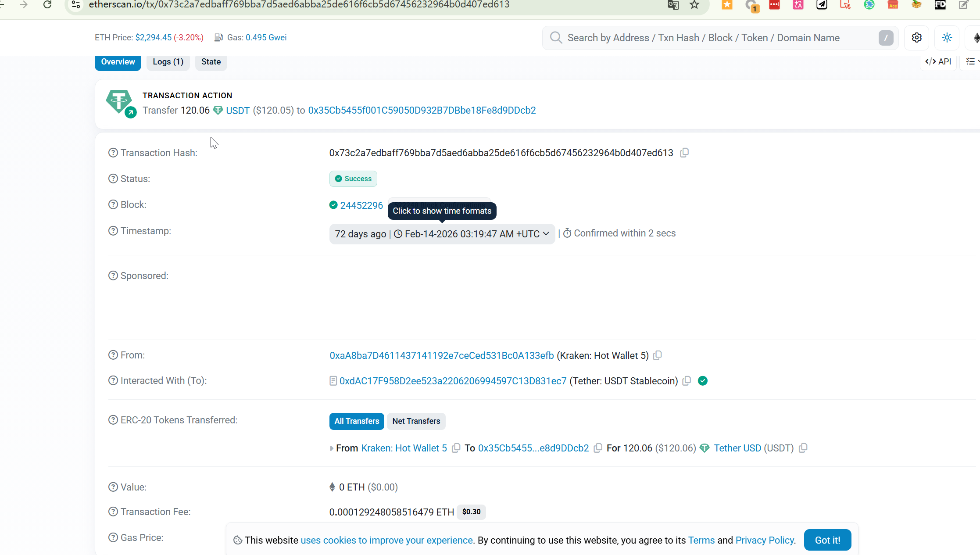The width and height of the screenshot is (980, 555).
Task: Copy the transaction hash
Action: [x=684, y=153]
